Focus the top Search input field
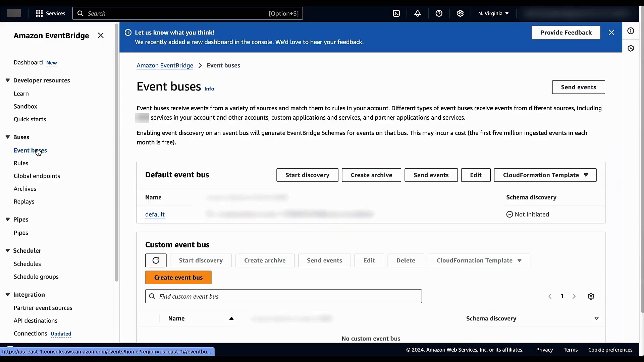644x362 pixels. 187,13
